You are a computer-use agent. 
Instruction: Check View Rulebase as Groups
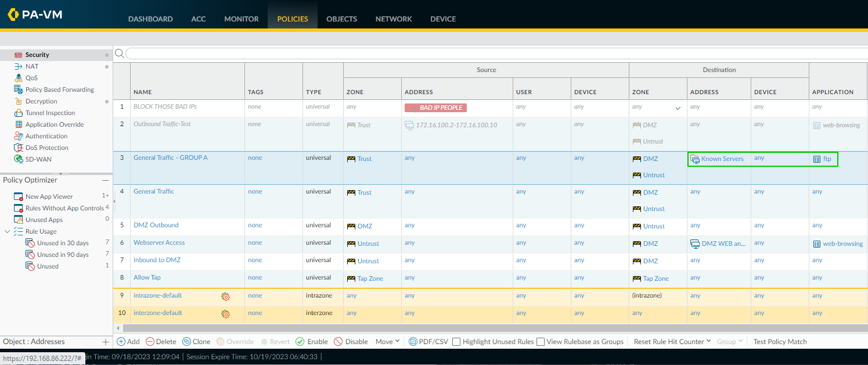tap(541, 342)
